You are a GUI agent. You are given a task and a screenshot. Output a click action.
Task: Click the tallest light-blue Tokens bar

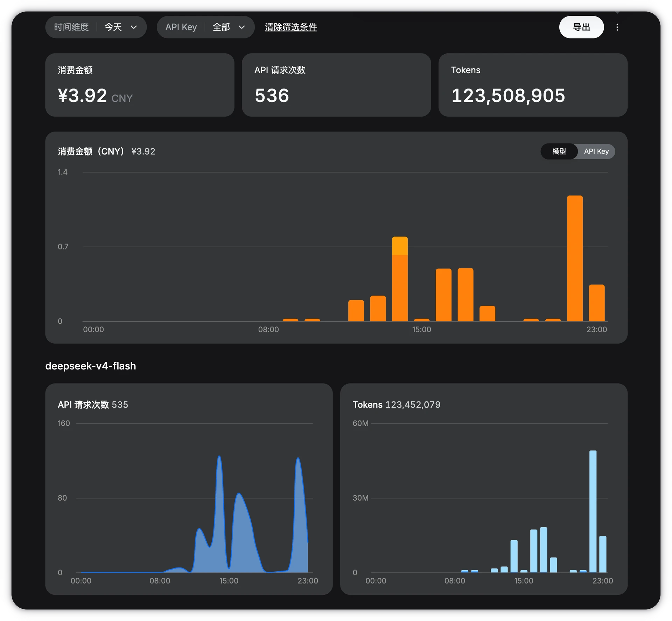[593, 511]
